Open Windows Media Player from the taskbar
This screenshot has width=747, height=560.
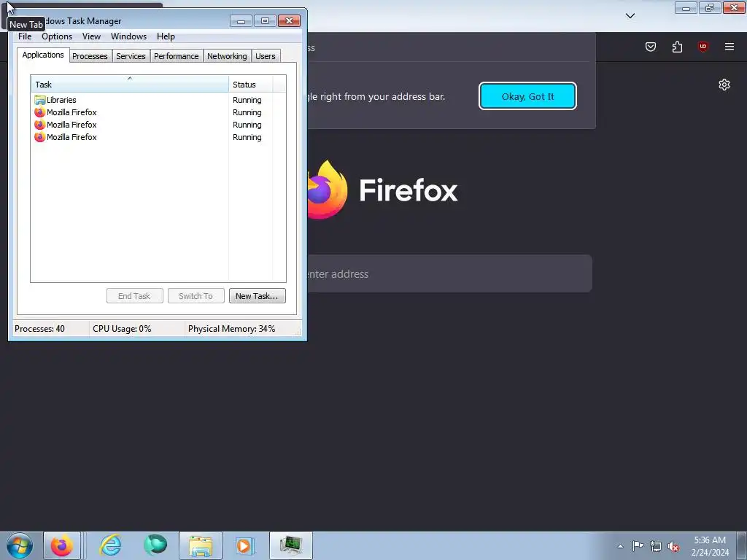point(245,545)
